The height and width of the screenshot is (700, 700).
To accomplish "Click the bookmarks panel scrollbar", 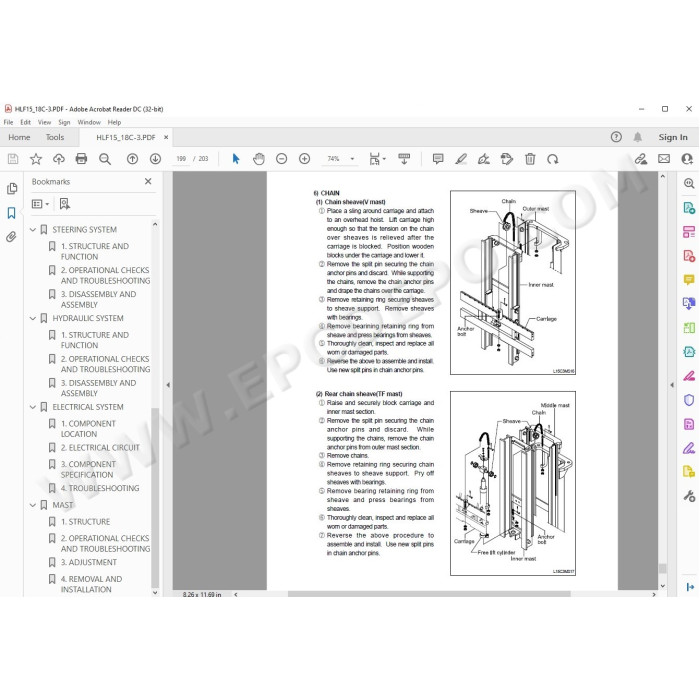I will pyautogui.click(x=155, y=497).
